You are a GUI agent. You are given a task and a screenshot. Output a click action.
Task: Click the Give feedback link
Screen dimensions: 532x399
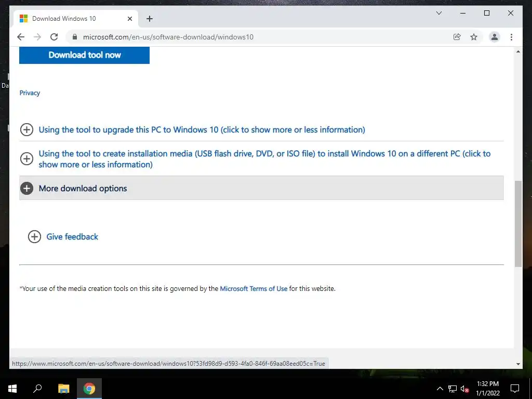[x=72, y=237]
